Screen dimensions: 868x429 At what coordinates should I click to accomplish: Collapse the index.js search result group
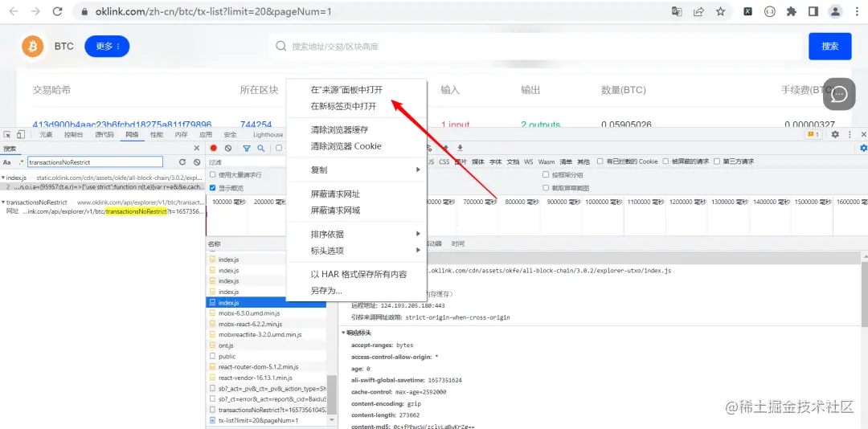pyautogui.click(x=2, y=178)
